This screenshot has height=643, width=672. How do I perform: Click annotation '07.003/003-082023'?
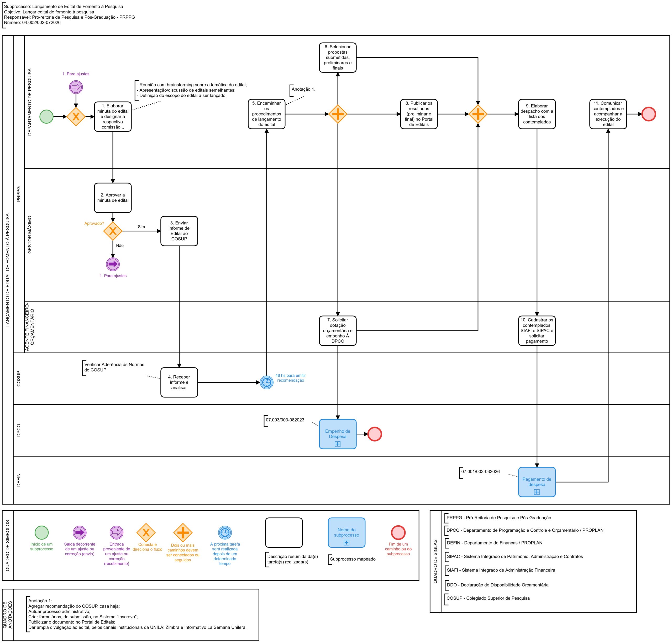click(285, 420)
